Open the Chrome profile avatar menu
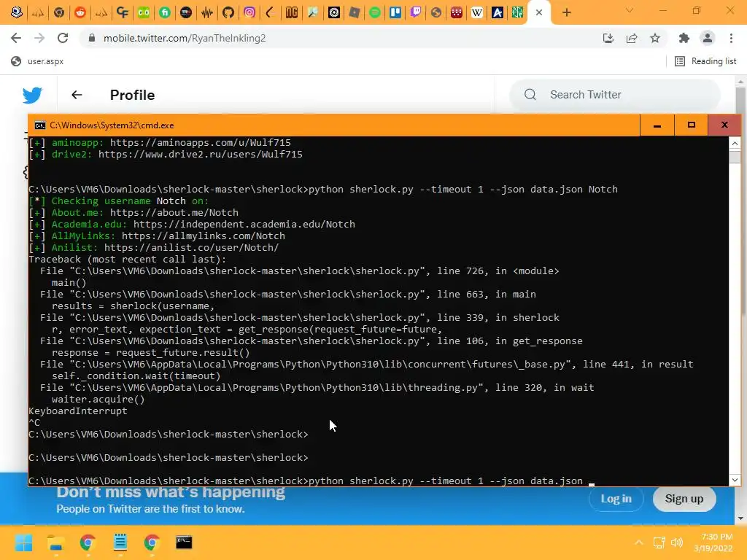The width and height of the screenshot is (747, 560). click(x=708, y=38)
